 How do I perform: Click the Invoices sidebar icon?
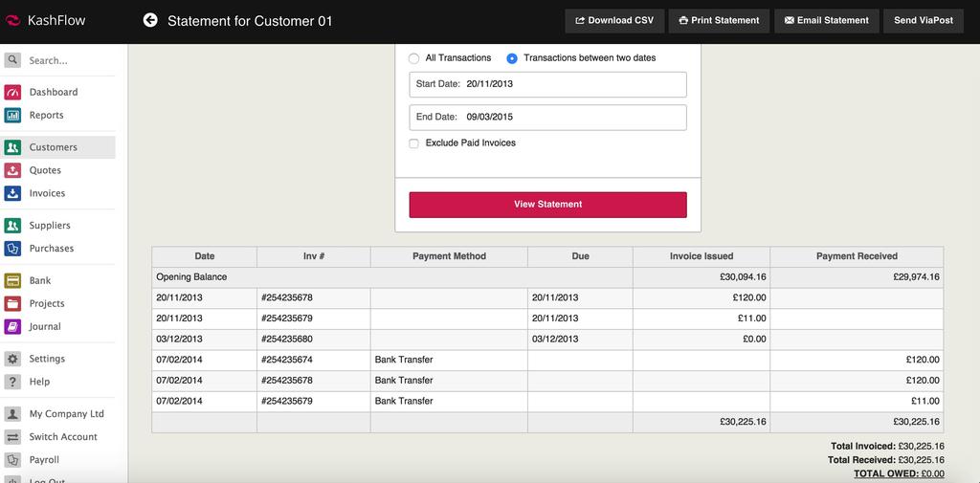[12, 193]
